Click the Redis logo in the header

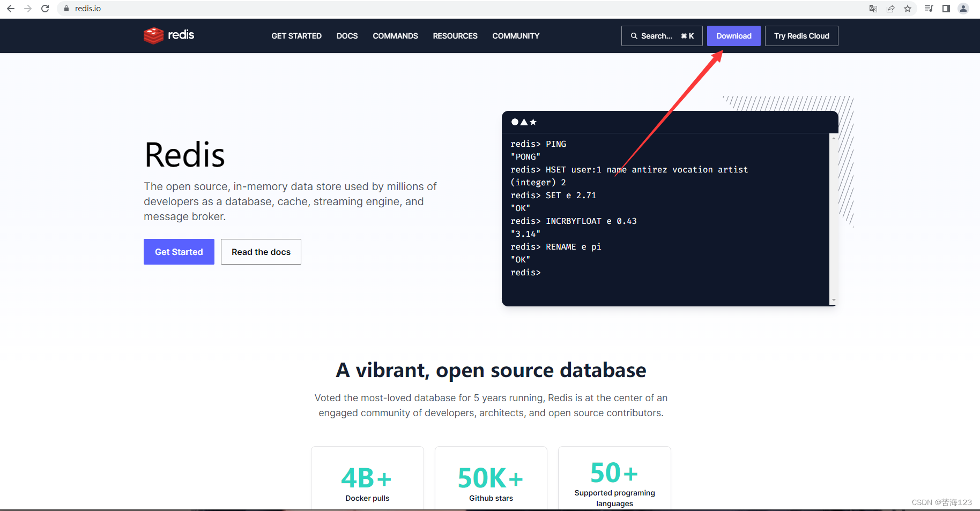coord(169,35)
